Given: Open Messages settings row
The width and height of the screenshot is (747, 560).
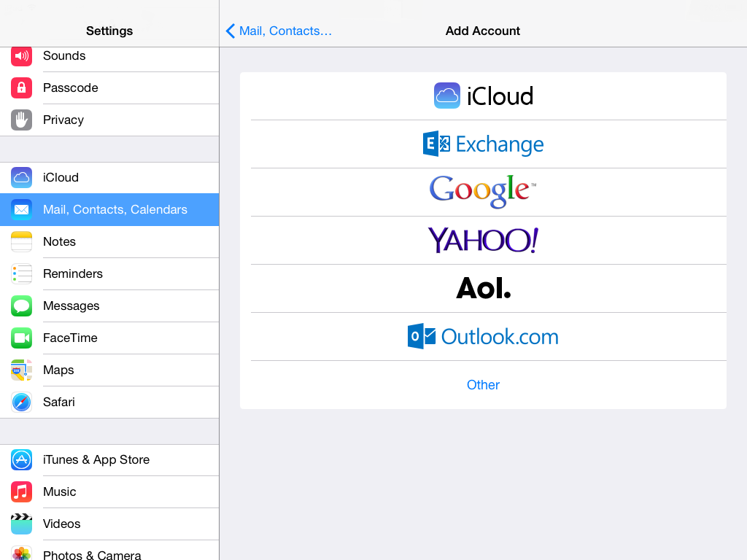Looking at the screenshot, I should 109,306.
